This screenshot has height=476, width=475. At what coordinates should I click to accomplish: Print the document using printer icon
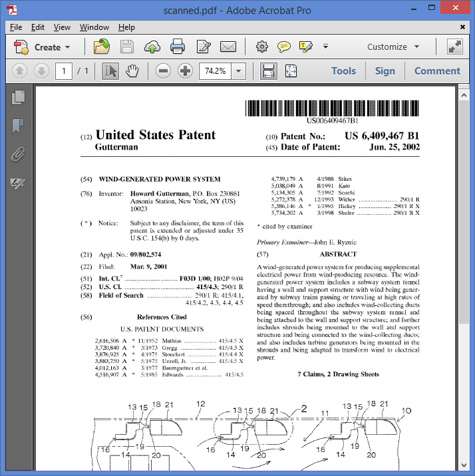click(x=178, y=47)
